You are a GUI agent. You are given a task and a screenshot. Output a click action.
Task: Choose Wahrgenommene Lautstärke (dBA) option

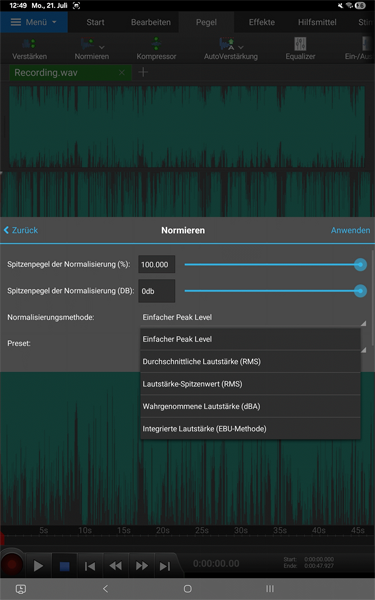(250, 406)
